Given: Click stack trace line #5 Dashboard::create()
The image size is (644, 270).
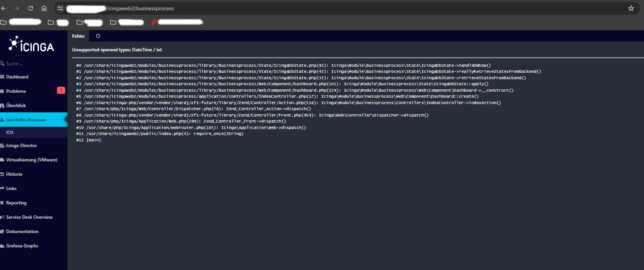Looking at the screenshot, I should [277, 96].
